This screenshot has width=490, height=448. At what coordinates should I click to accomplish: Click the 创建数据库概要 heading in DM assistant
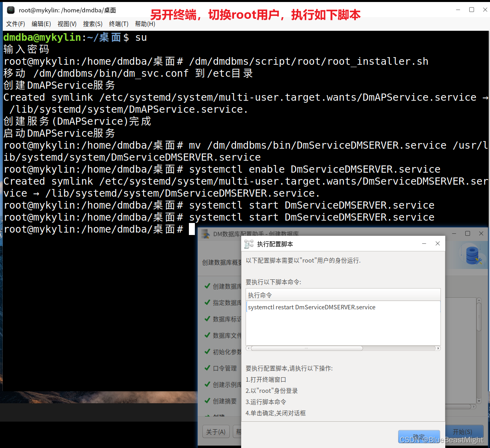(x=222, y=263)
